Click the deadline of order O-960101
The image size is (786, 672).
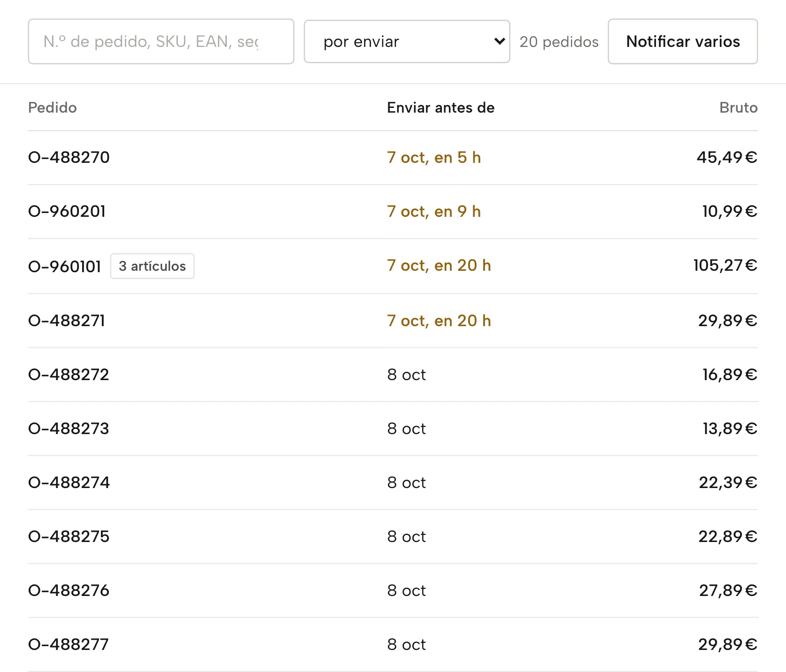[439, 265]
